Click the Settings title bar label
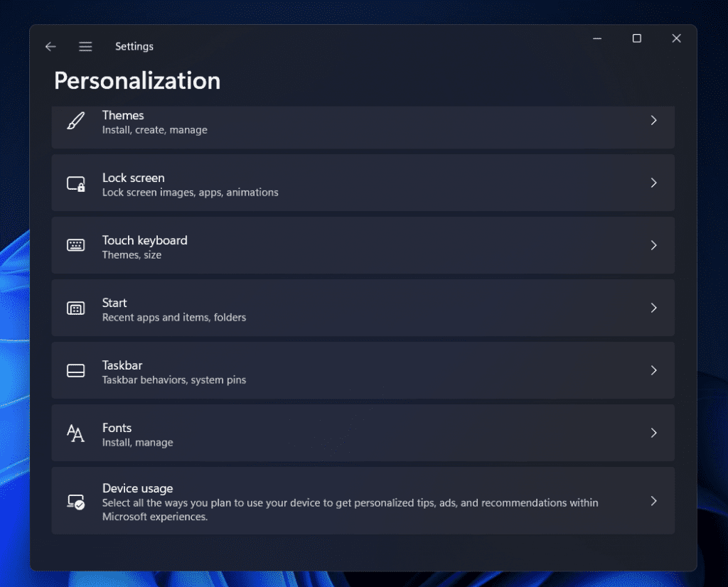Screen dimensions: 728x587 (134, 46)
